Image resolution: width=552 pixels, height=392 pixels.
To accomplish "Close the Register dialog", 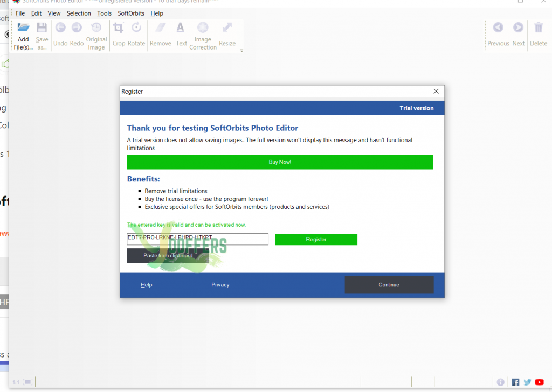I will coord(436,92).
